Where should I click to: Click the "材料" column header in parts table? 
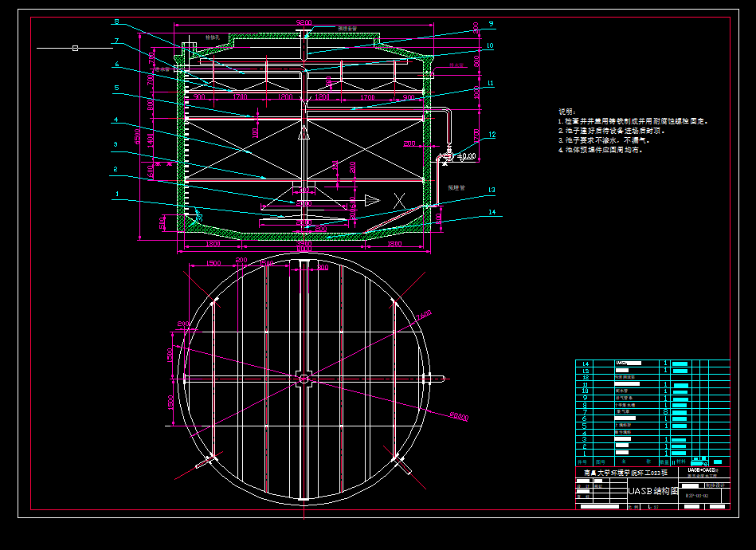click(681, 462)
